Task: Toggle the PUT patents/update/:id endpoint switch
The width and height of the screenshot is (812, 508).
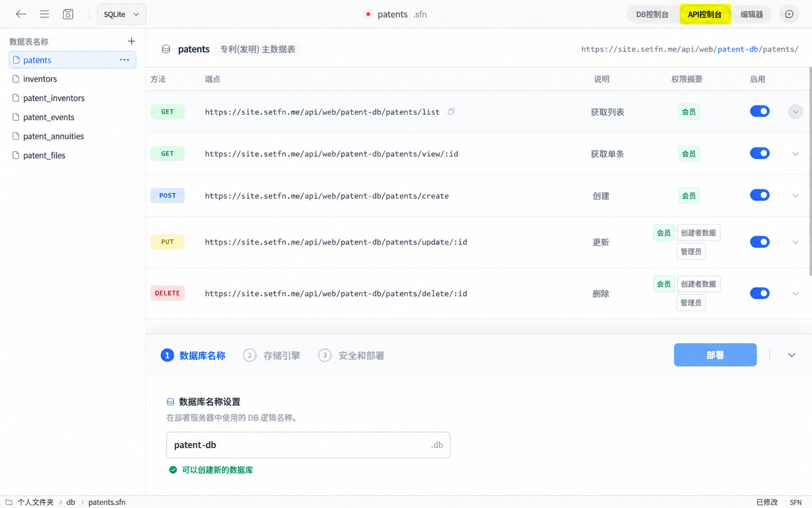Action: [x=760, y=242]
